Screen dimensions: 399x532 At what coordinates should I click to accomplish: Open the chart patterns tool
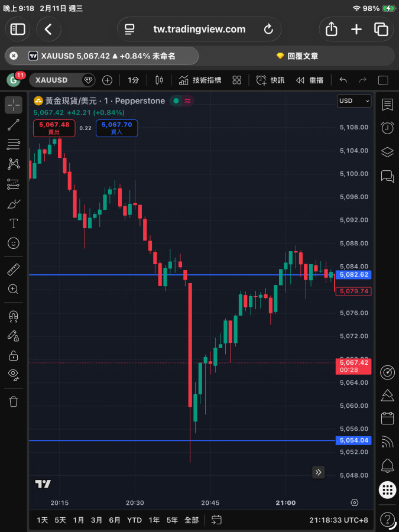[14, 164]
